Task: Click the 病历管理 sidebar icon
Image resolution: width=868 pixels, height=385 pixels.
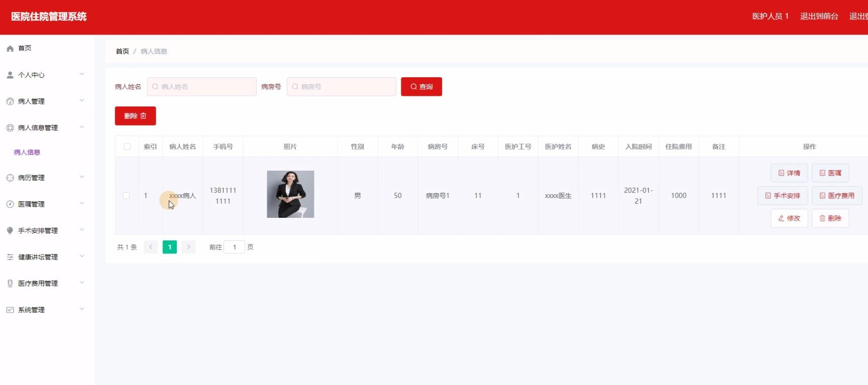Action: pyautogui.click(x=10, y=178)
